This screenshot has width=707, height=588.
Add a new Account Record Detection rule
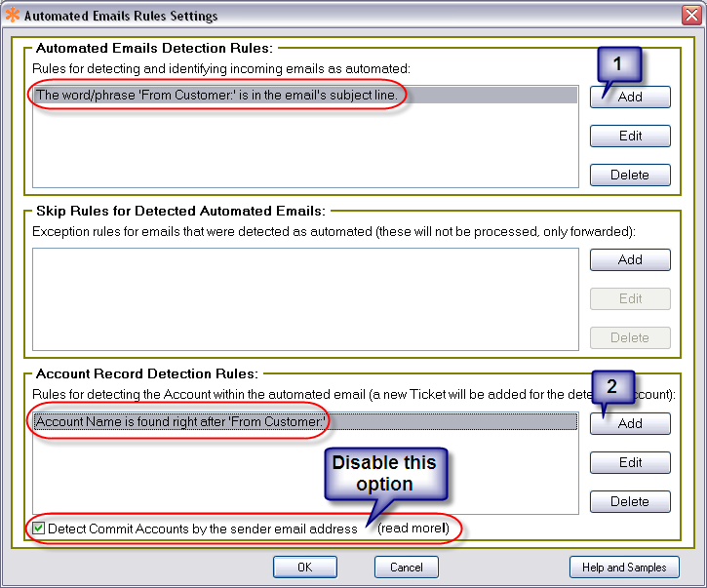pyautogui.click(x=630, y=423)
